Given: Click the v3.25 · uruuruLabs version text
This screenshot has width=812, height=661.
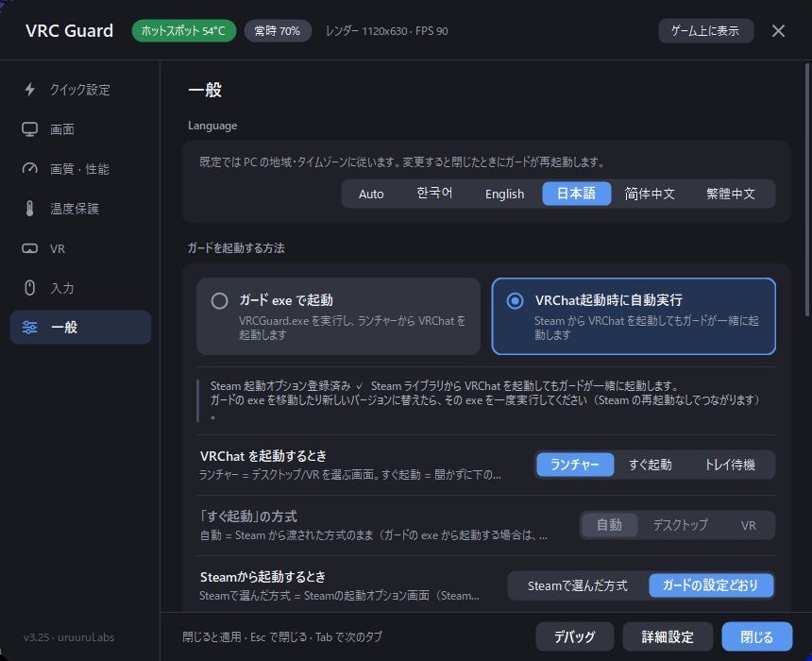Looking at the screenshot, I should tap(69, 637).
